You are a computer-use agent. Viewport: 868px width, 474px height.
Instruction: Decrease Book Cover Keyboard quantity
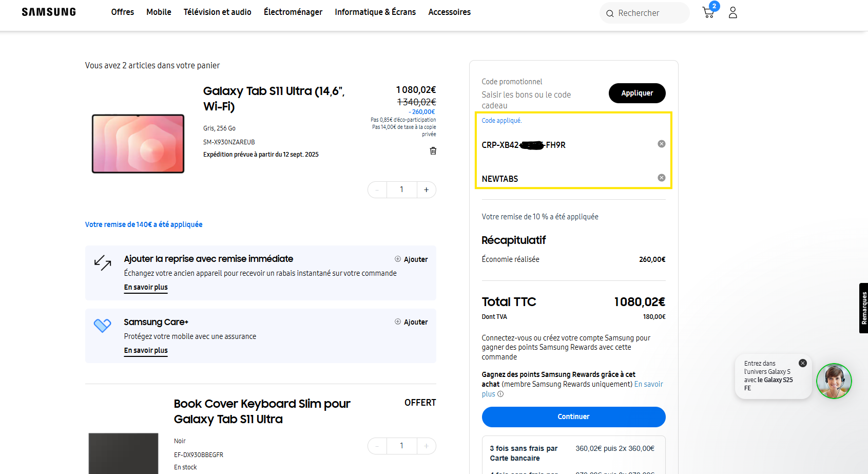377,446
